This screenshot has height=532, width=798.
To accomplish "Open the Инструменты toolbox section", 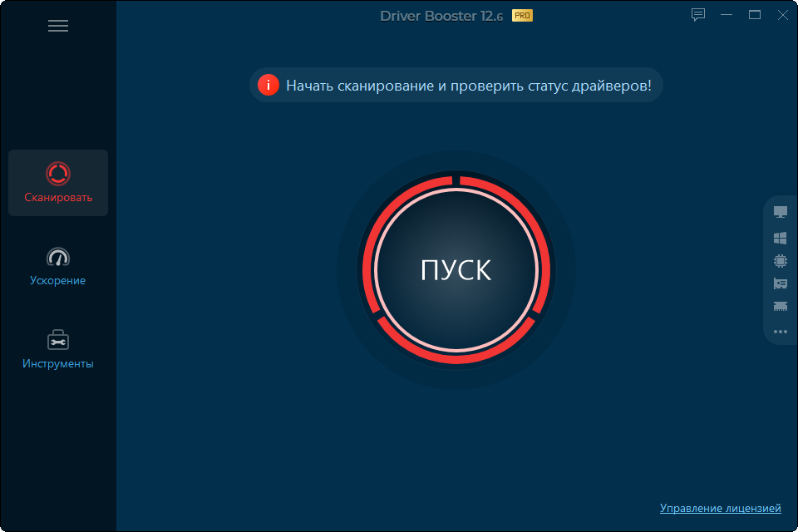I will pyautogui.click(x=58, y=350).
